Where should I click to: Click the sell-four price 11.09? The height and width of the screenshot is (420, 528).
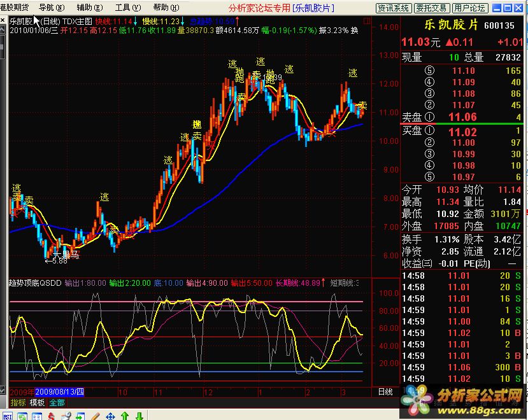pos(463,82)
